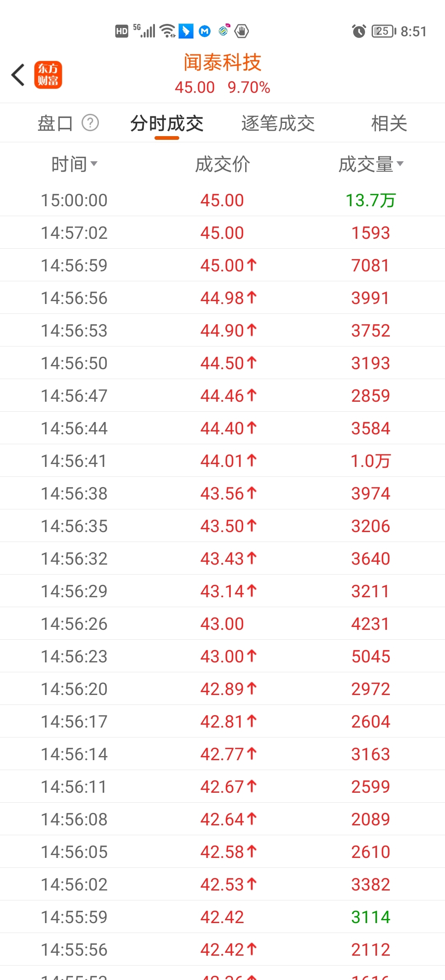Select the 分时成交 tab
This screenshot has width=445, height=980.
pyautogui.click(x=167, y=123)
